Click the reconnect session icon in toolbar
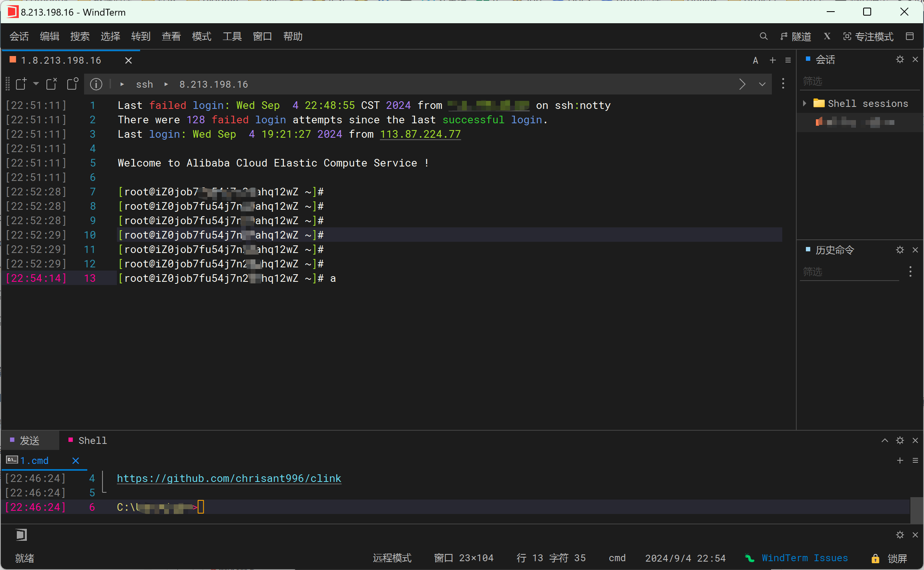 [x=52, y=84]
